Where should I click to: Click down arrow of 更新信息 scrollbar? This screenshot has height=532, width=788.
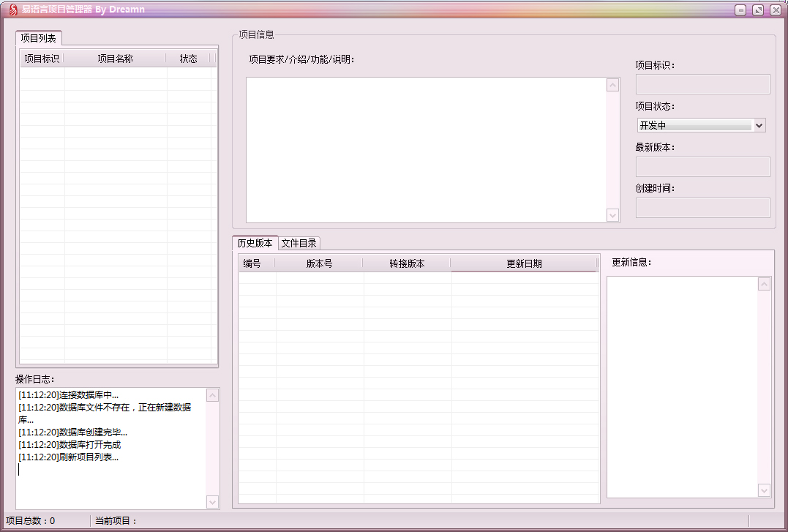point(764,490)
